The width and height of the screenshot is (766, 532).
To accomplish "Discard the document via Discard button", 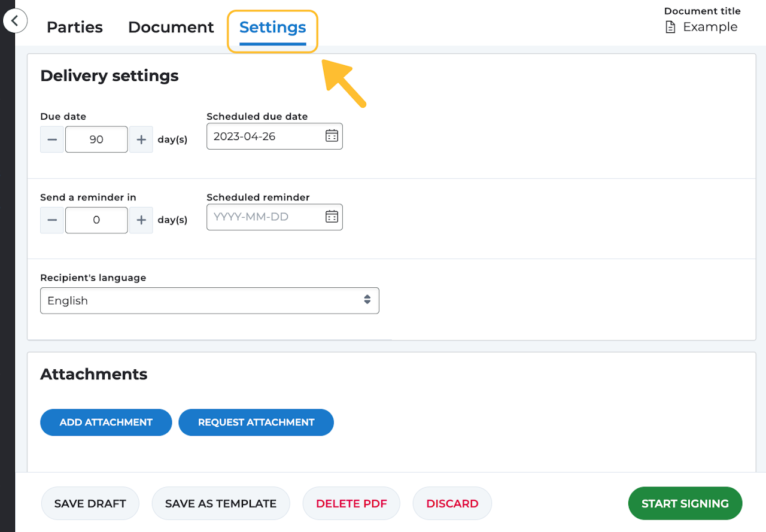I will pos(452,503).
